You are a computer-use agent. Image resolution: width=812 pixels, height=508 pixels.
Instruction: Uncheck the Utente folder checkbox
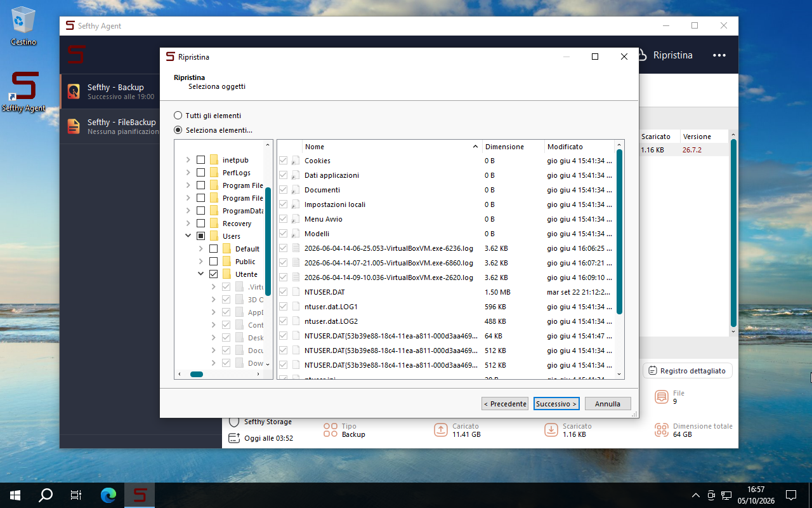213,274
